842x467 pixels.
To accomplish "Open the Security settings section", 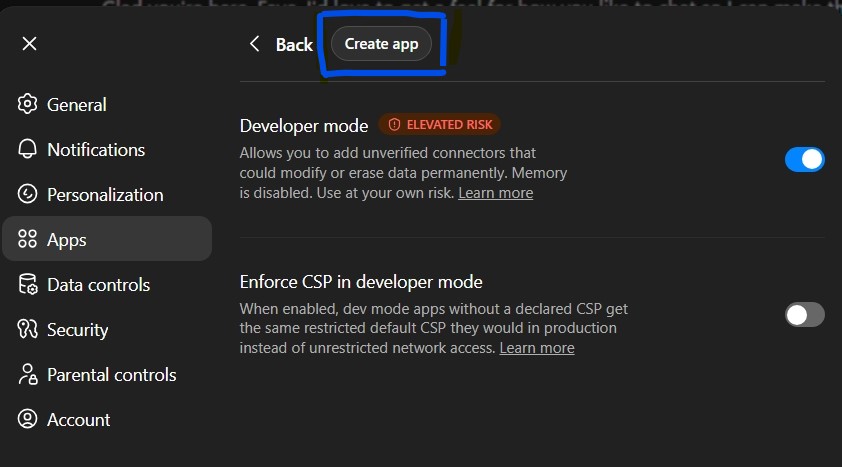I will 107,330.
